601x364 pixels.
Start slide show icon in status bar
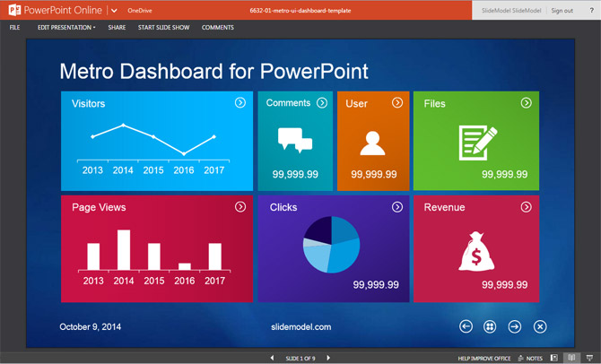coord(589,358)
